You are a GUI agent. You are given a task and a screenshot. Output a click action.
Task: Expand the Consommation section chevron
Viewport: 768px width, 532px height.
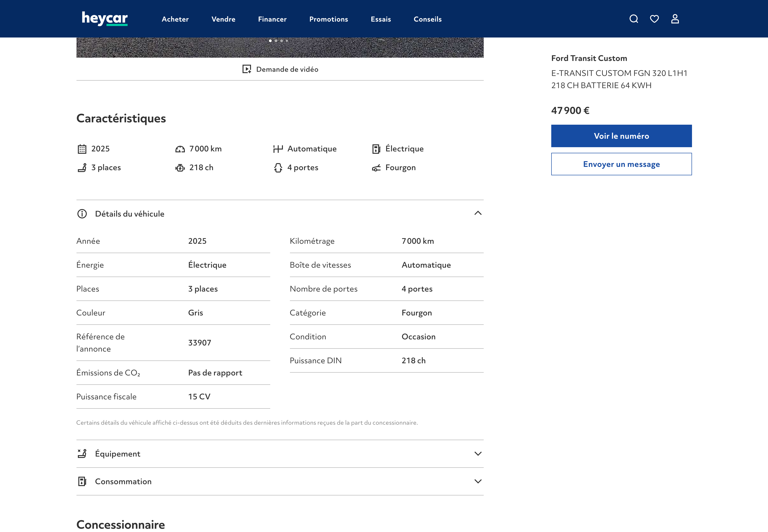tap(478, 481)
